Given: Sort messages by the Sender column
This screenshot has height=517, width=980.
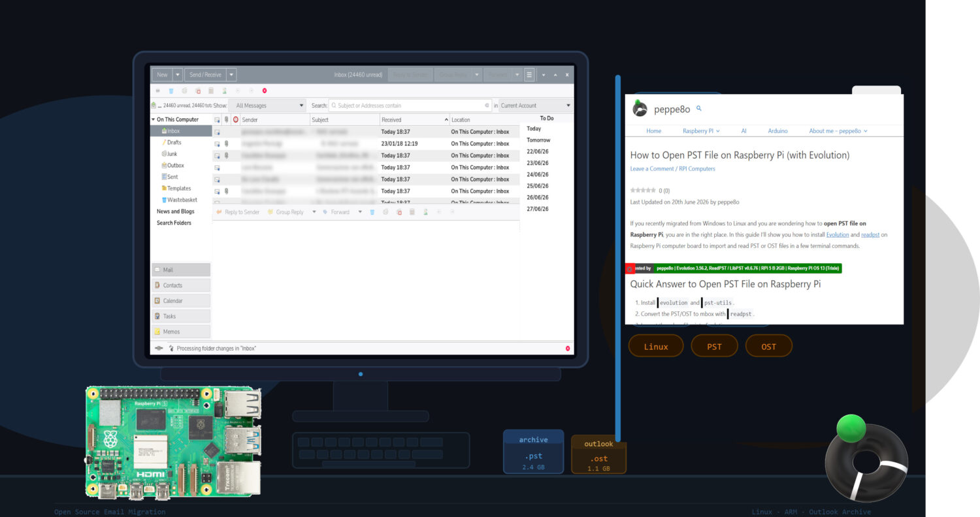Looking at the screenshot, I should [x=274, y=120].
